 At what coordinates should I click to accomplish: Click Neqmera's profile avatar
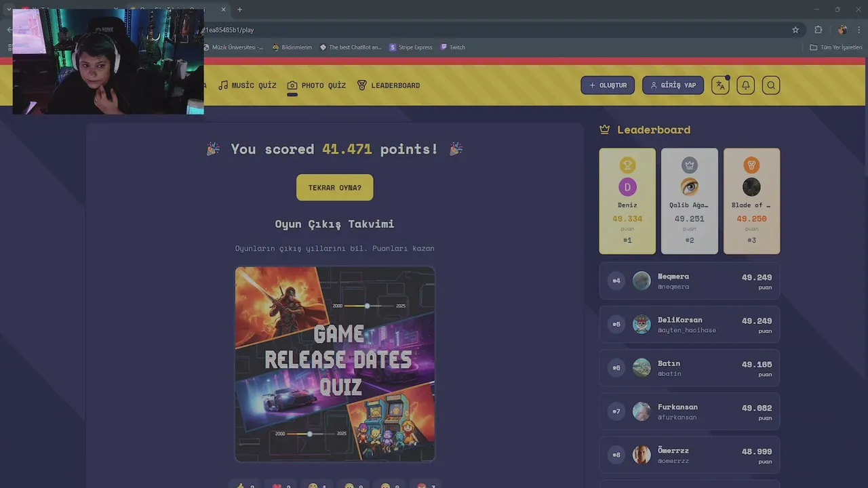[642, 281]
